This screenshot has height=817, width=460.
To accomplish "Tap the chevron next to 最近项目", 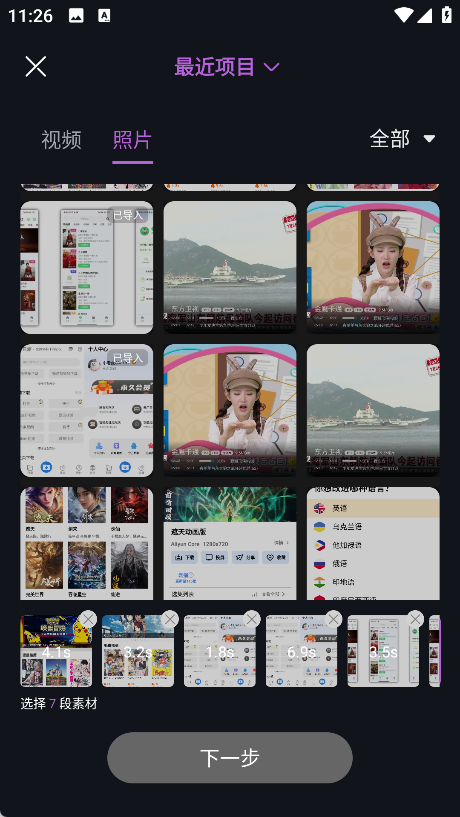I will tap(271, 67).
